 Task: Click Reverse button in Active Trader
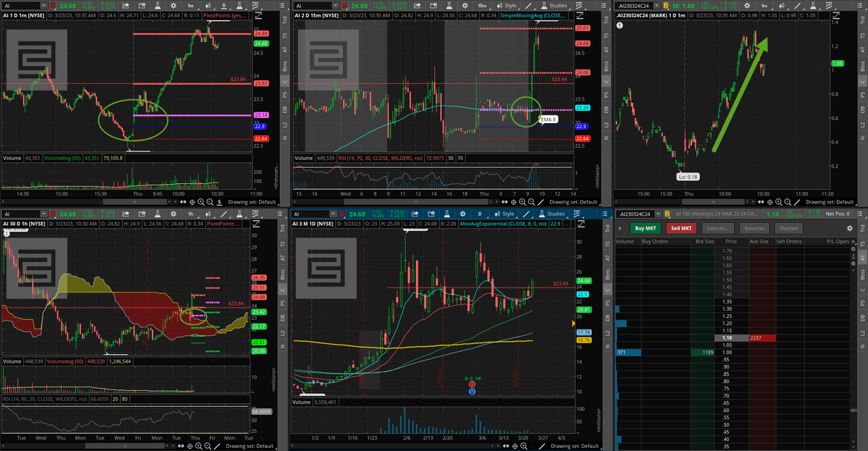754,228
